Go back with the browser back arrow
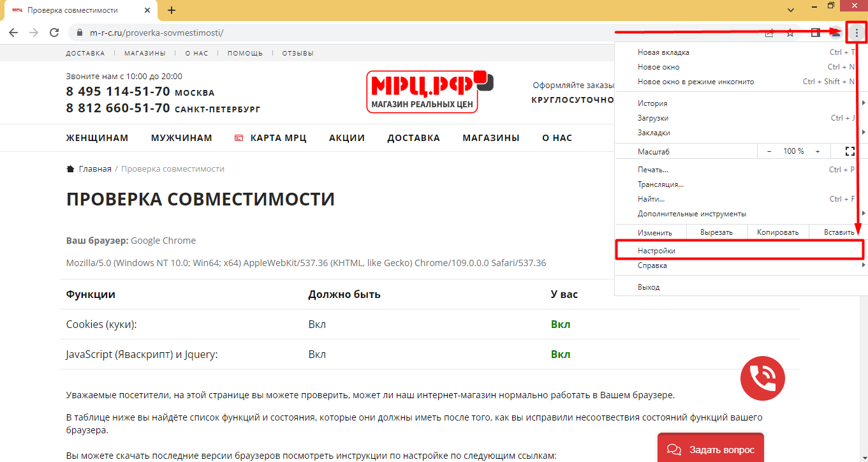This screenshot has height=462, width=868. click(14, 33)
